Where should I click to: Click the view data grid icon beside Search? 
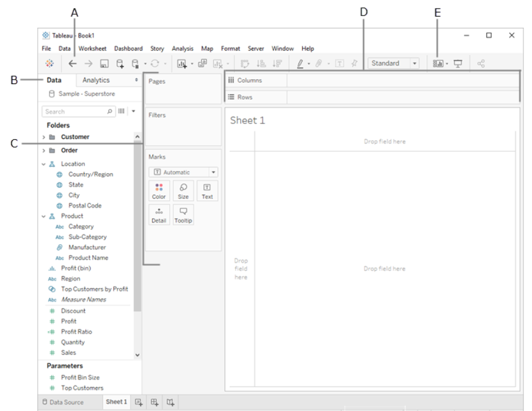click(121, 111)
